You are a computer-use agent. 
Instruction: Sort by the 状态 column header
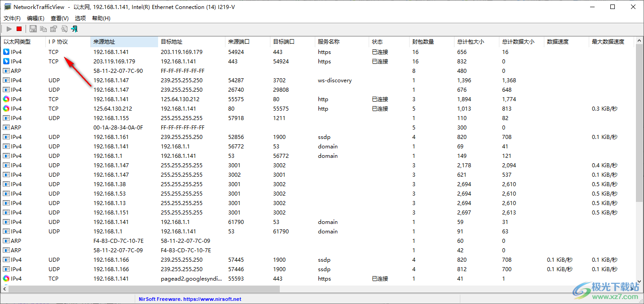pyautogui.click(x=389, y=42)
